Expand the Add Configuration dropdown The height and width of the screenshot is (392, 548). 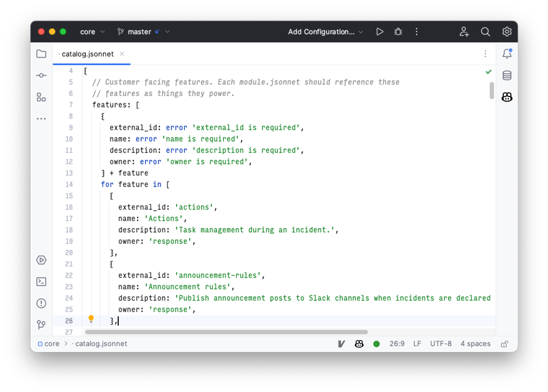coord(325,32)
